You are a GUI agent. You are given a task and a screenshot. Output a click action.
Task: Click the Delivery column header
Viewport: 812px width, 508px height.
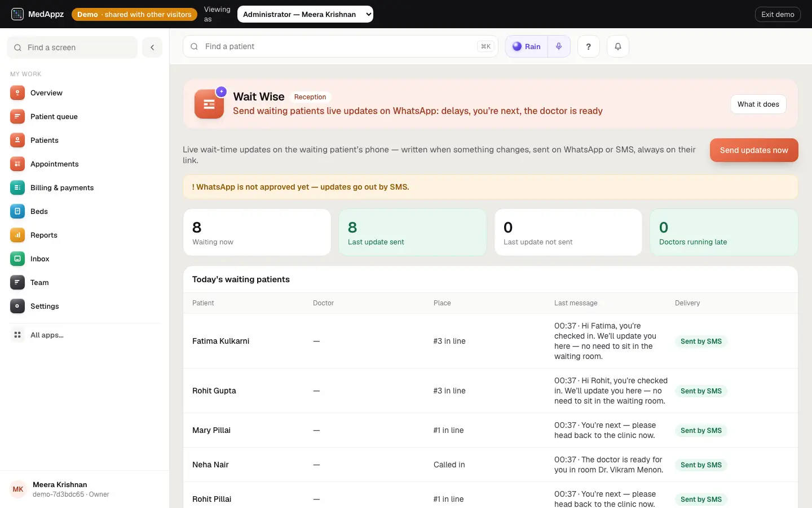pos(687,303)
